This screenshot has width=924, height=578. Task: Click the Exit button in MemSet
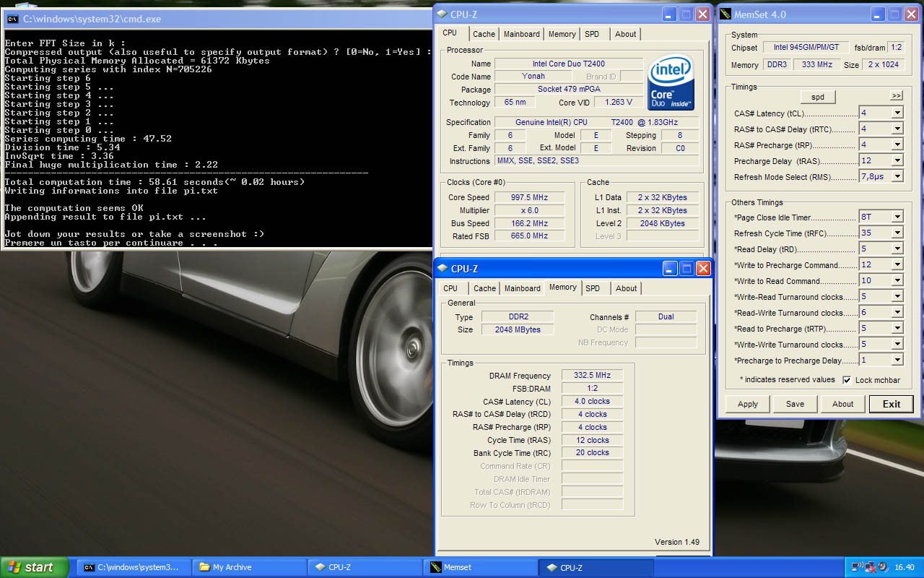892,404
